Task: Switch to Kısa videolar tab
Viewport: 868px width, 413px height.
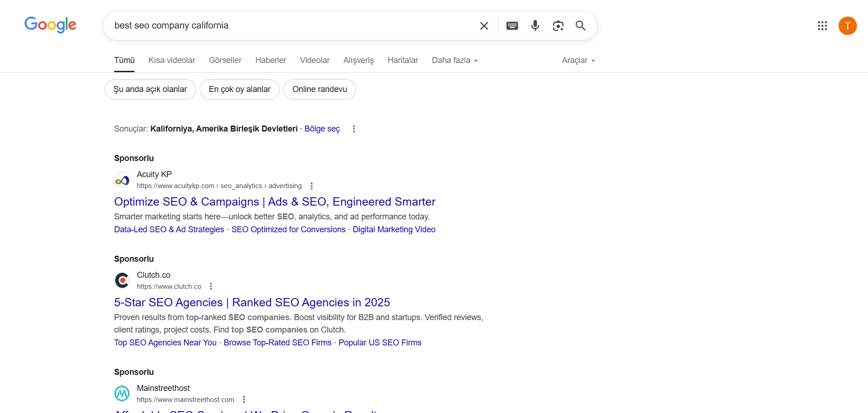Action: click(x=172, y=60)
